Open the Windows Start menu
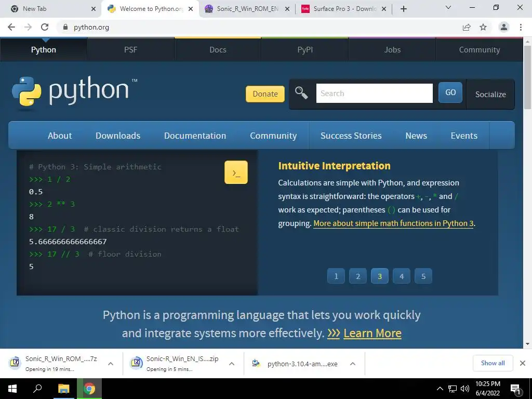This screenshot has height=399, width=532. pos(12,389)
